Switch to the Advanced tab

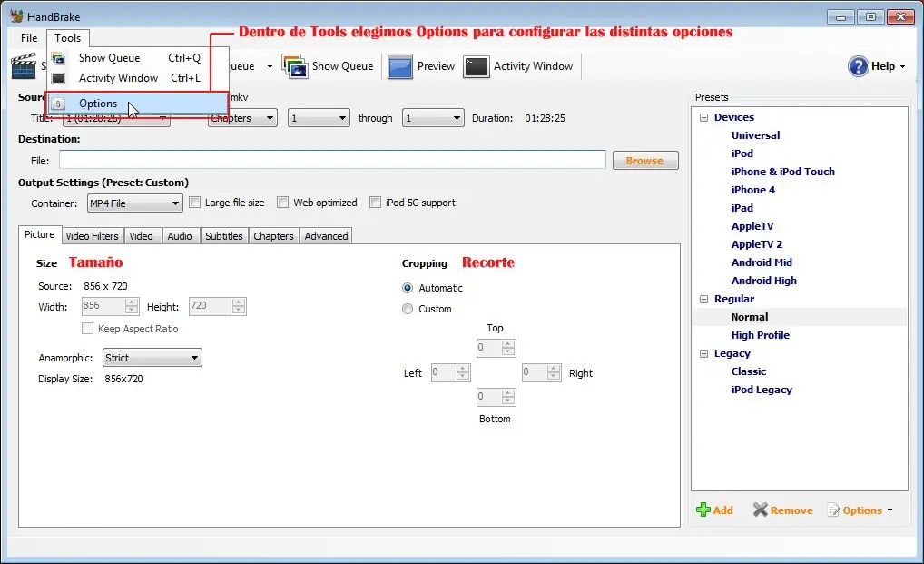(x=327, y=236)
